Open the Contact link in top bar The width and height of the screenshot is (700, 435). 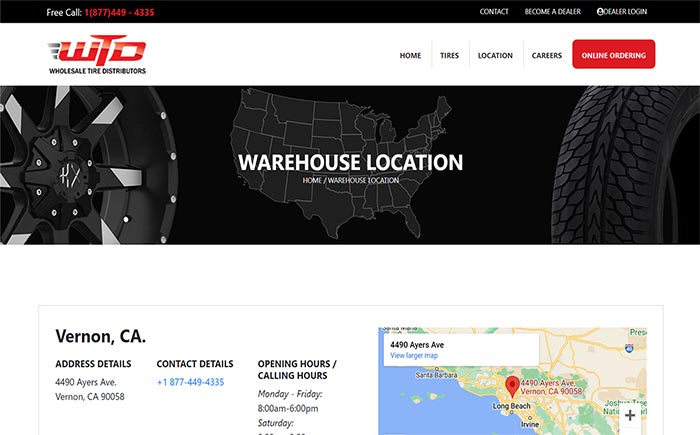pos(494,12)
